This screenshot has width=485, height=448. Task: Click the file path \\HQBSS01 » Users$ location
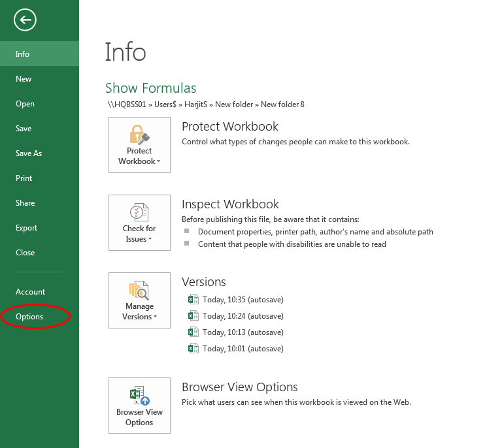[x=206, y=104]
